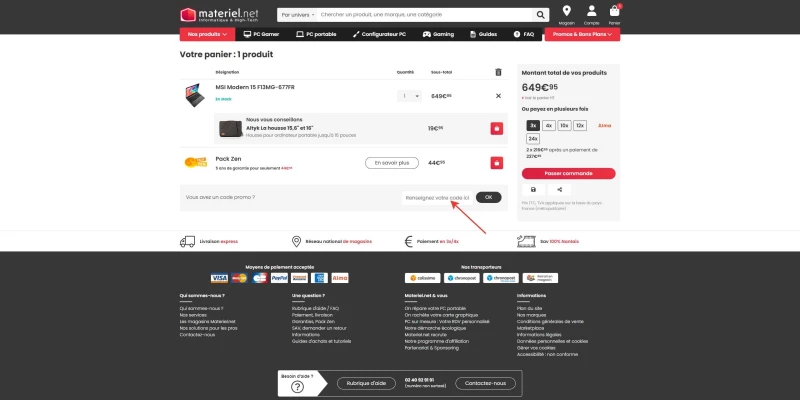Open the FAQ menu item

tap(524, 34)
